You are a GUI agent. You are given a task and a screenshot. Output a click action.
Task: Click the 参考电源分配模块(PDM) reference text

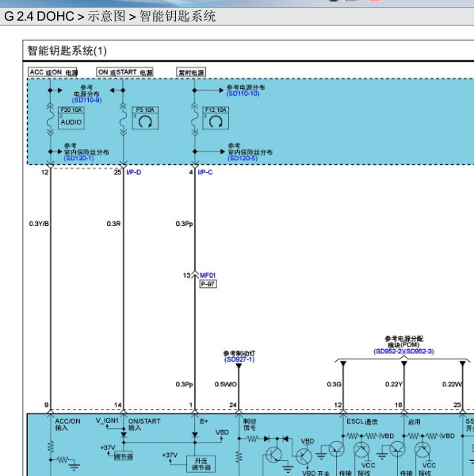point(403,341)
